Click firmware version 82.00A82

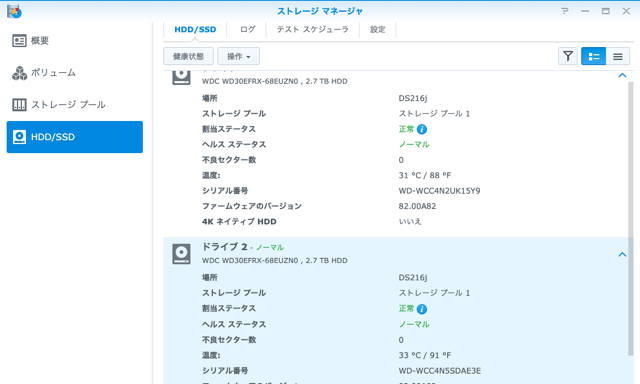[417, 206]
